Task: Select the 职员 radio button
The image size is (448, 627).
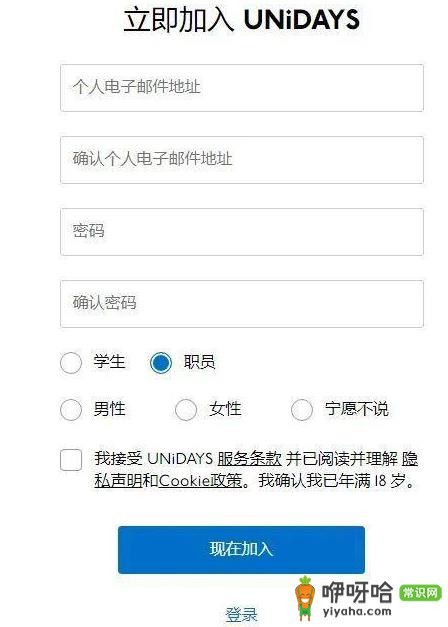Action: (161, 363)
